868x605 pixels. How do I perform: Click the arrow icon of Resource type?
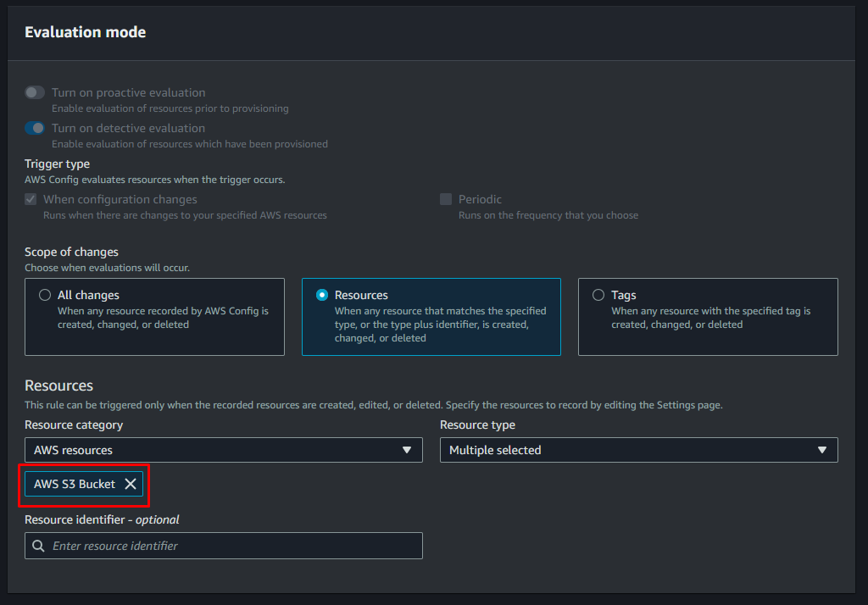pyautogui.click(x=821, y=450)
